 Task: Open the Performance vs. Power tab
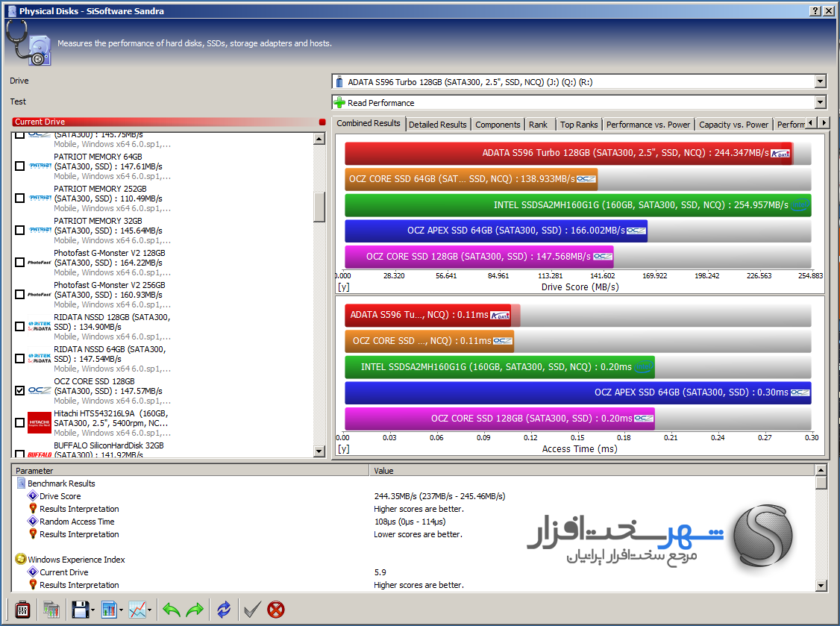(x=648, y=125)
